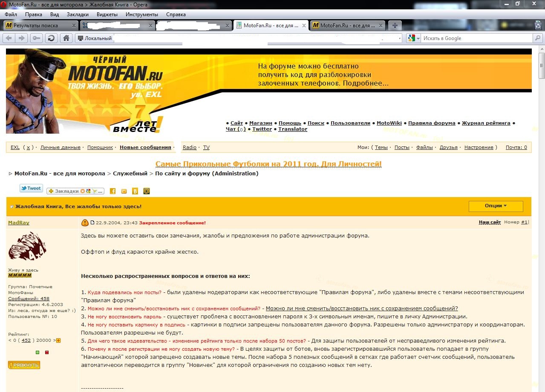Go forward using the browser forward arrow
This screenshot has height=392, width=545.
point(21,38)
